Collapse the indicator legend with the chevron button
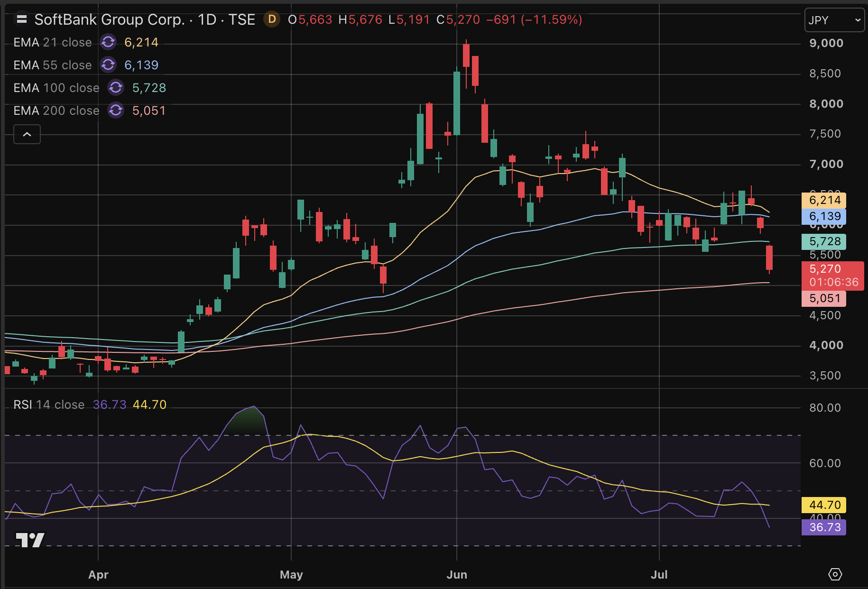The width and height of the screenshot is (868, 589). 27,134
